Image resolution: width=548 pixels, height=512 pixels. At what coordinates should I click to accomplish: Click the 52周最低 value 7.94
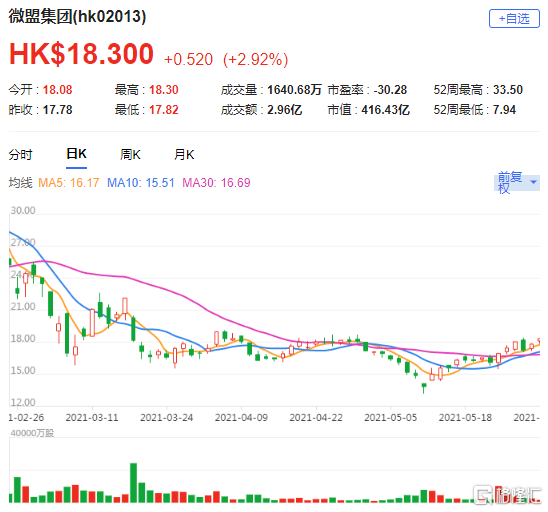504,110
